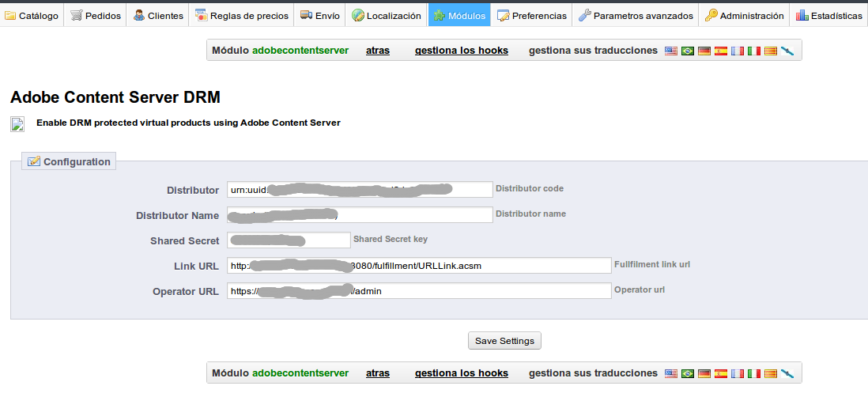868x401 pixels.
Task: Focus the Operator URL input field
Action: tap(419, 291)
